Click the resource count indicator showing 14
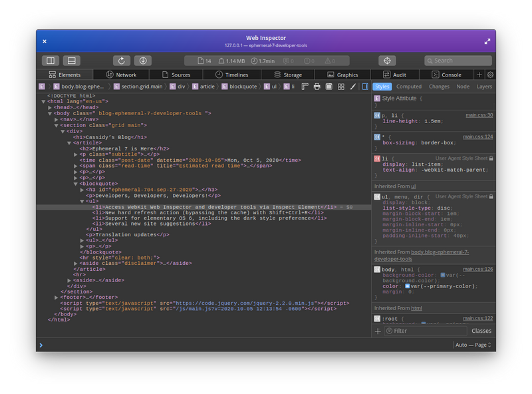532x394 pixels. tap(204, 61)
